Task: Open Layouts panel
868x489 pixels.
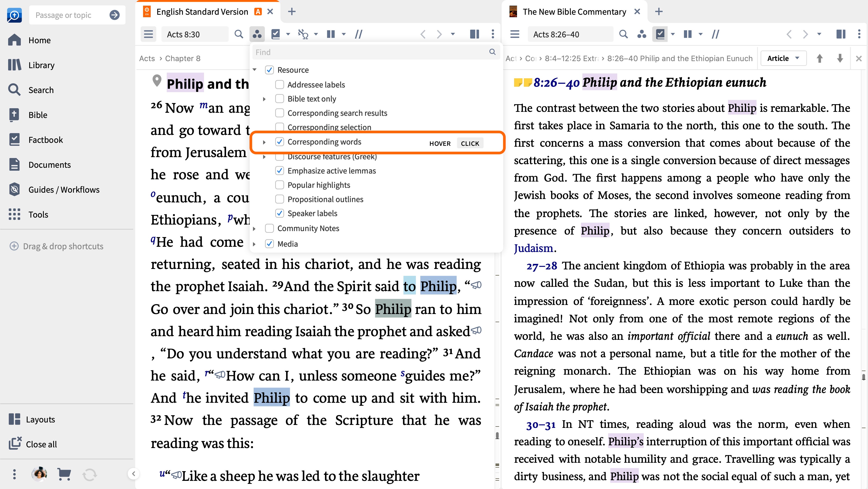Action: coord(40,419)
